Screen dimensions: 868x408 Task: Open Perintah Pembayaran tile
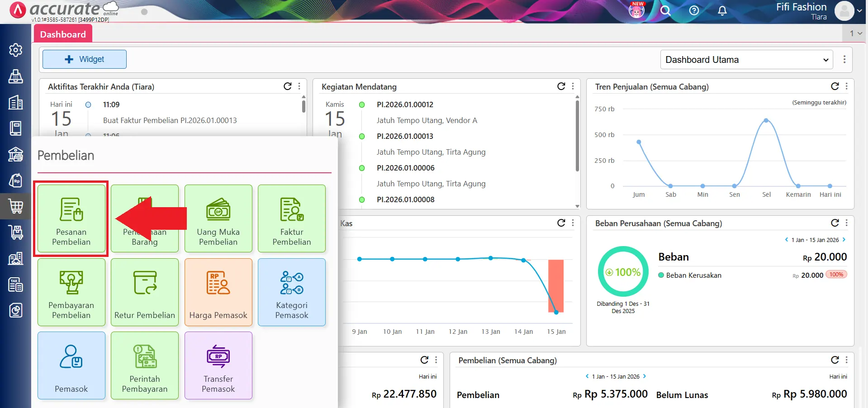pos(144,365)
